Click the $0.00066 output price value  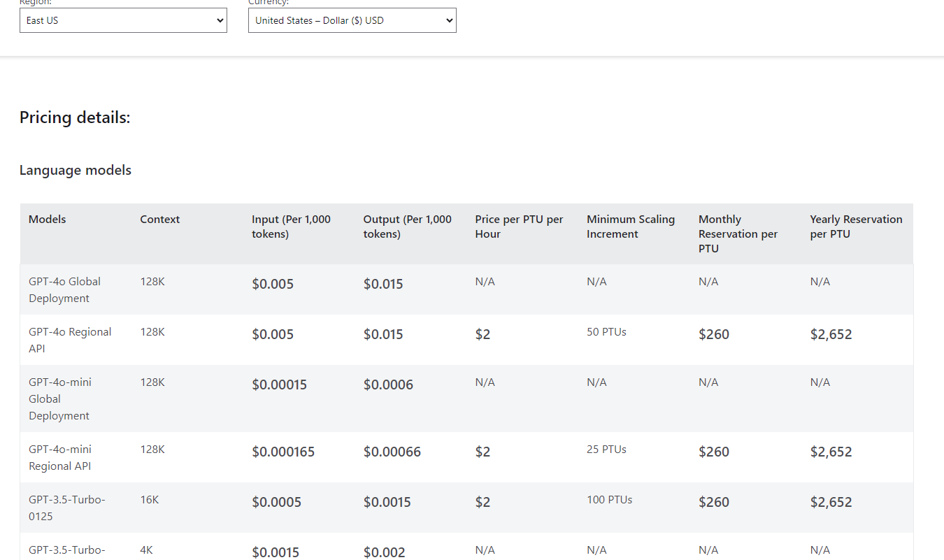pyautogui.click(x=392, y=452)
